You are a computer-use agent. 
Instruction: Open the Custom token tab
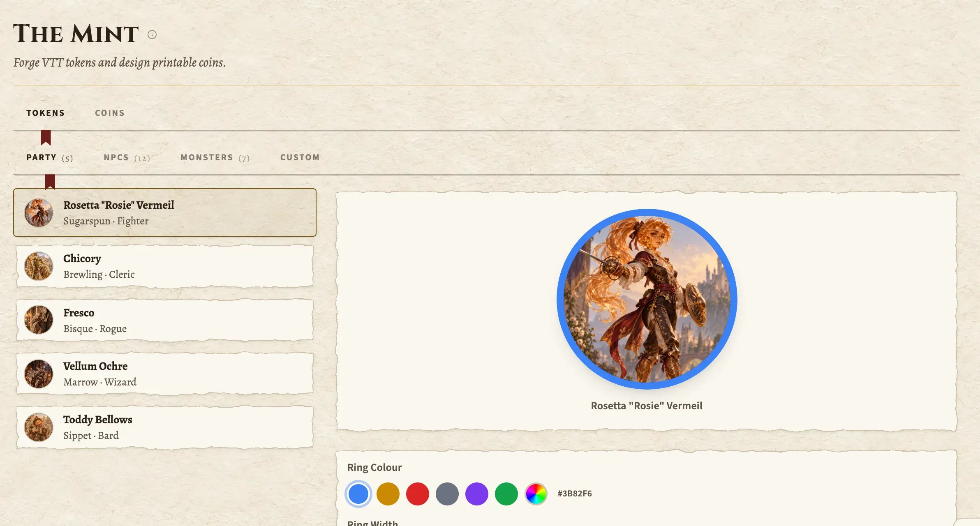300,157
